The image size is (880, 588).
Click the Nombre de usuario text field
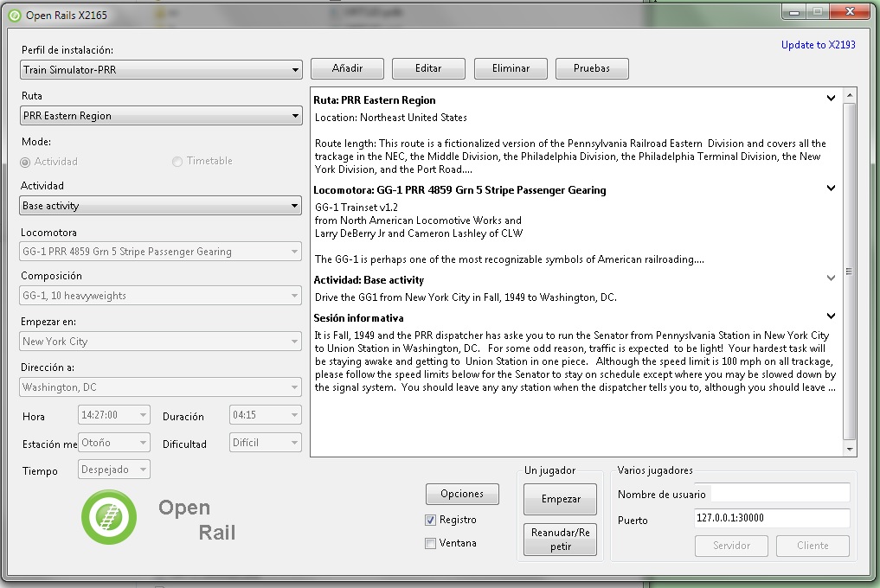772,494
